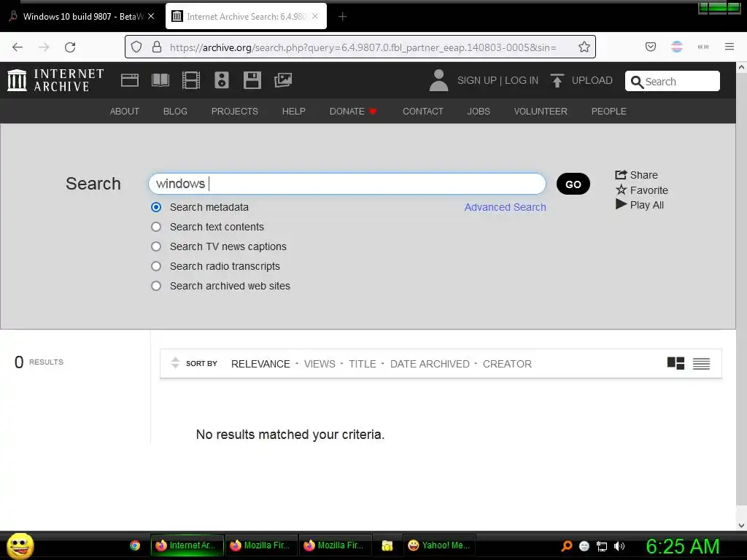
Task: Open the Save to Pocket icon
Action: point(650,47)
